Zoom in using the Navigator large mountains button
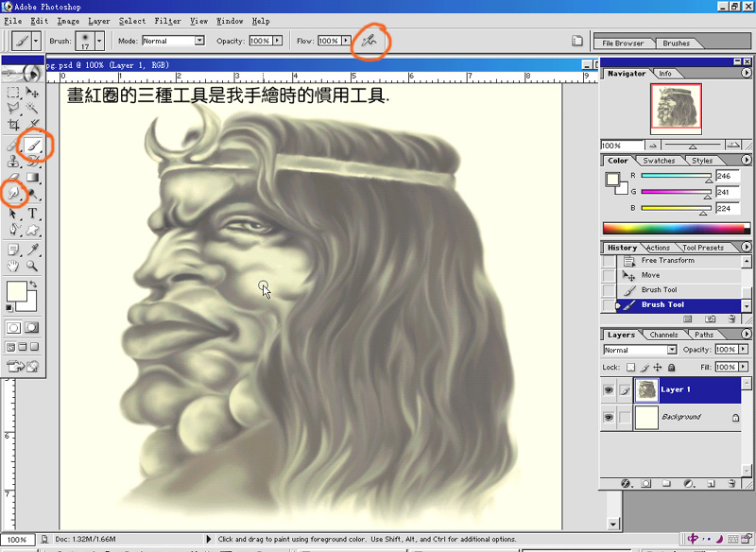Screen dimensions: 756x552 [x=733, y=146]
